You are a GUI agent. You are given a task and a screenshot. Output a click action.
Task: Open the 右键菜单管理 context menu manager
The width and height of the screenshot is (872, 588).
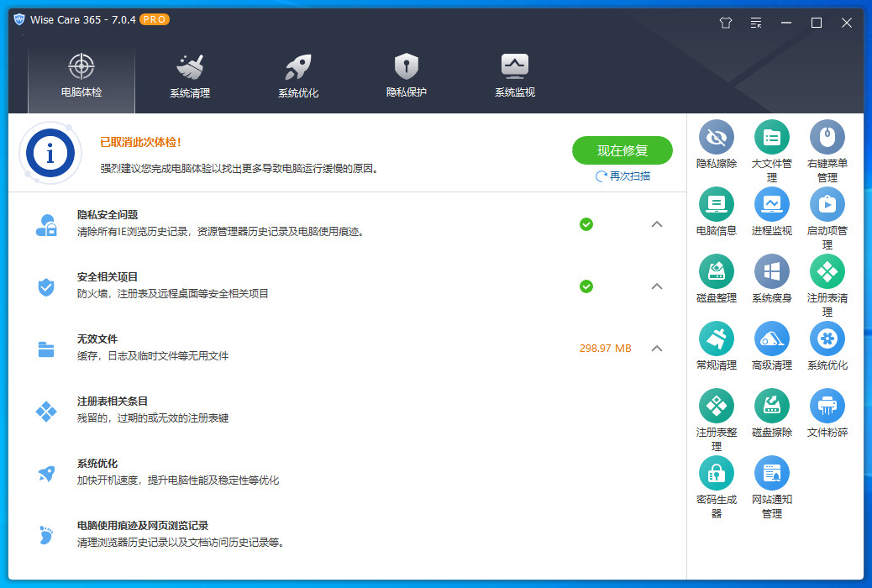click(x=827, y=151)
